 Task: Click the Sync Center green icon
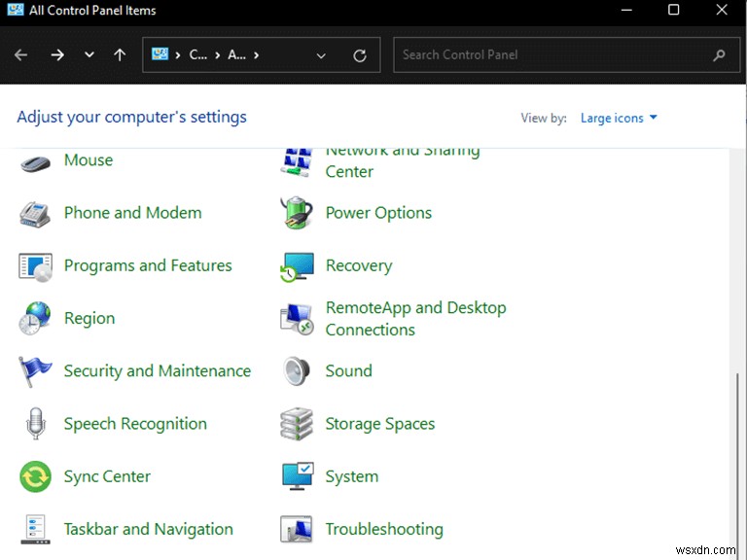click(35, 476)
